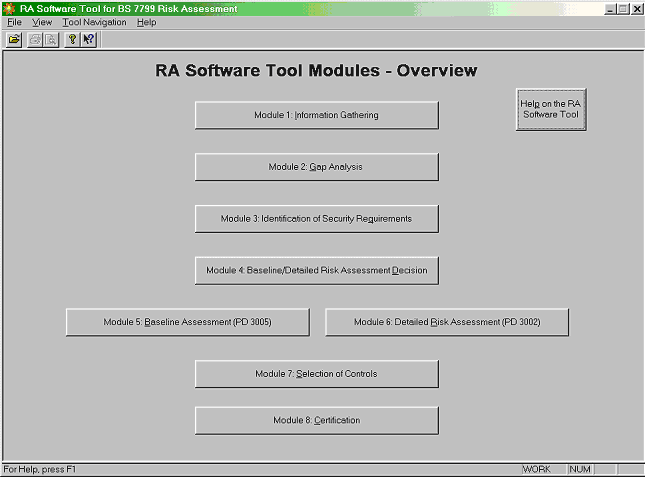Viewport: 645px width, 477px height.
Task: Open Module 7: Selection of Controls
Action: [x=317, y=374]
